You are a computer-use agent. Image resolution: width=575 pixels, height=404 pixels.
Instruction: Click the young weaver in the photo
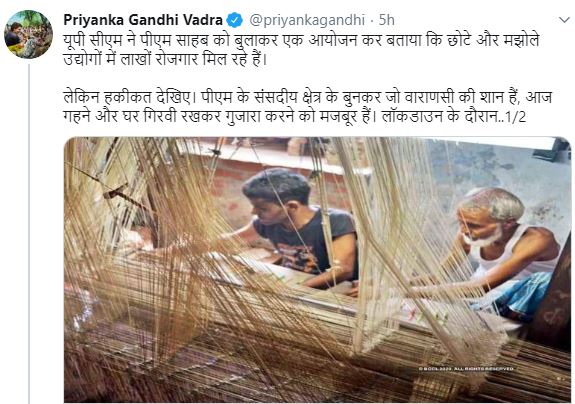click(297, 229)
